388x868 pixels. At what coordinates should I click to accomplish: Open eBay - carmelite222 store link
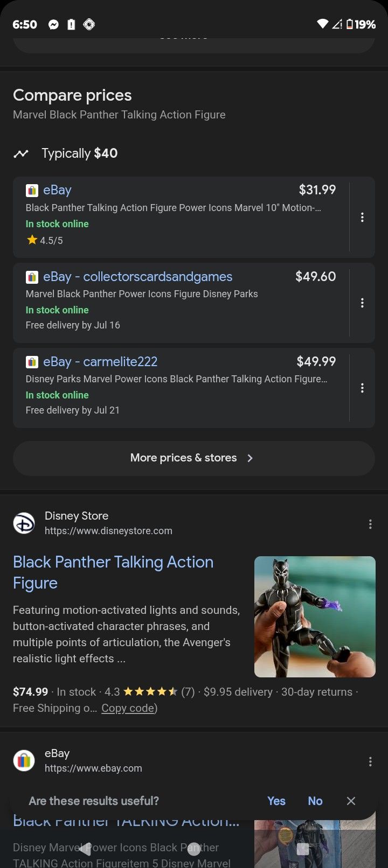[x=100, y=362]
